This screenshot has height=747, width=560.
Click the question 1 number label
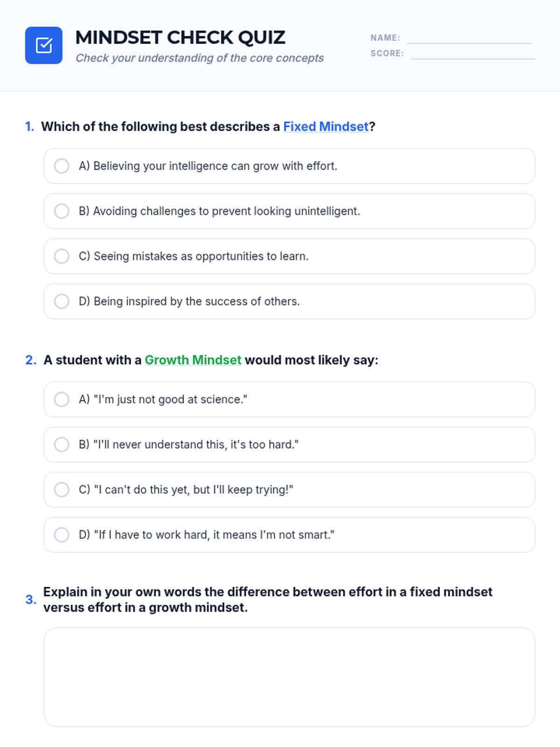click(29, 127)
